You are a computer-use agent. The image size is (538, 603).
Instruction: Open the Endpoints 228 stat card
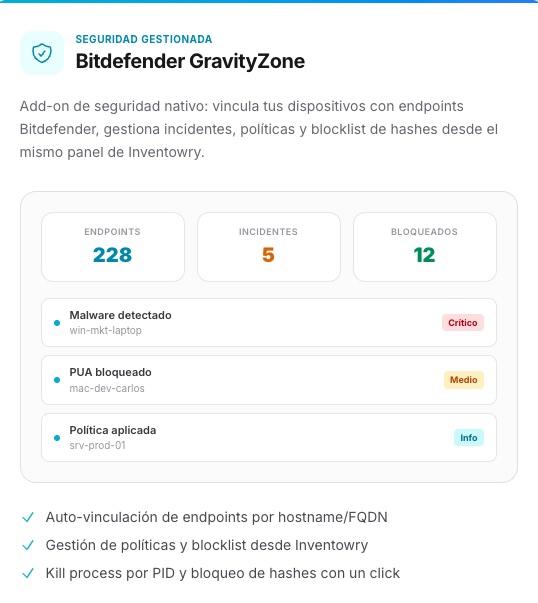pos(113,247)
